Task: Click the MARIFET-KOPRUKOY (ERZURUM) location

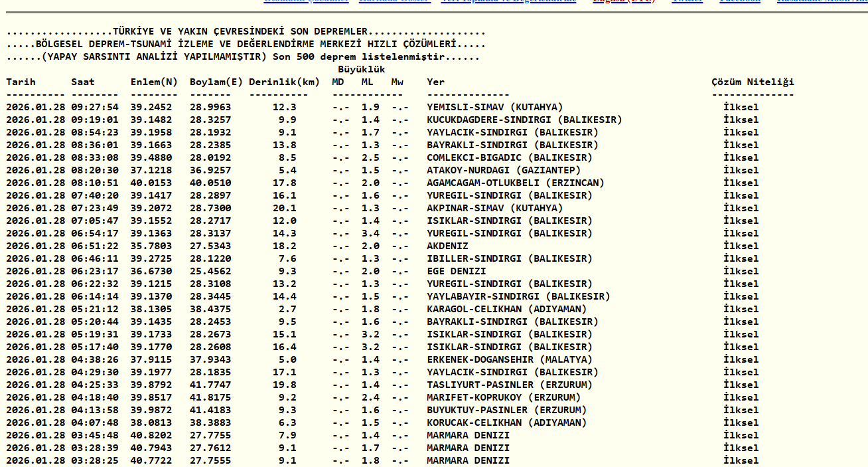Action: click(x=504, y=398)
